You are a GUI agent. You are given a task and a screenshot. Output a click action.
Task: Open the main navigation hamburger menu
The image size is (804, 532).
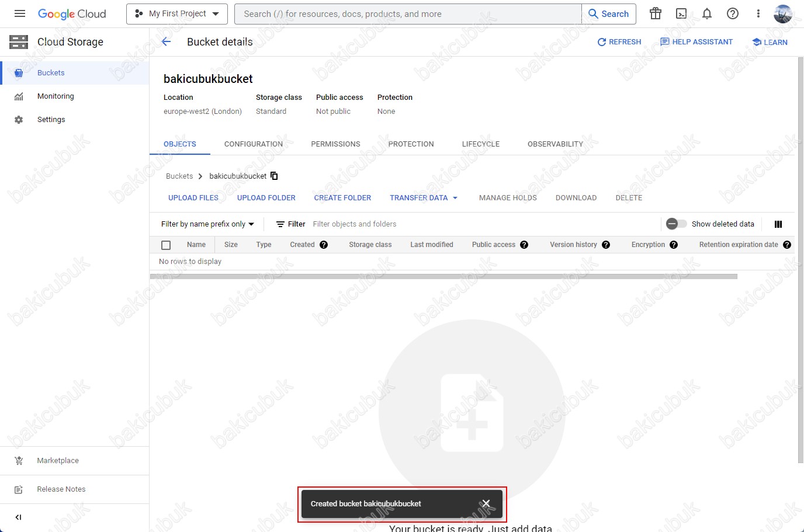(x=20, y=13)
